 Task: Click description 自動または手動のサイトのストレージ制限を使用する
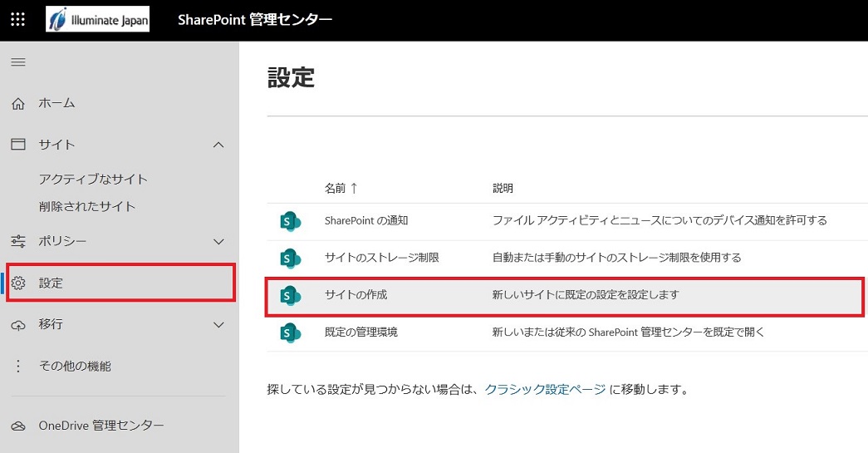tap(616, 258)
